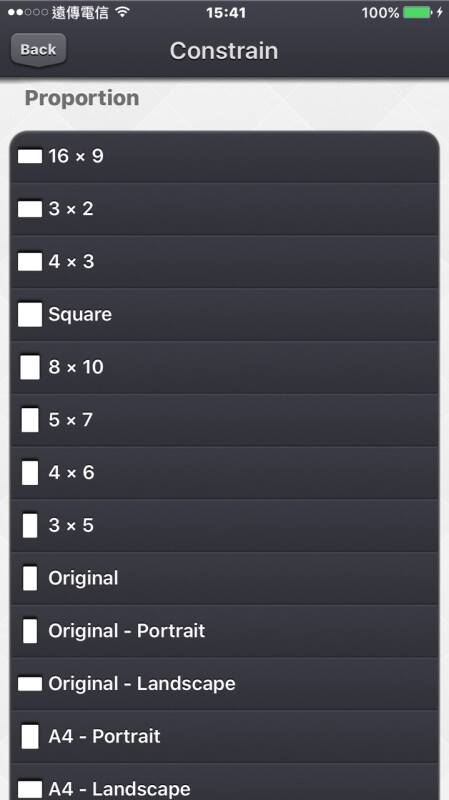Choose Original - Landscape constraint
Viewport: 449px width, 800px height.
pos(224,684)
